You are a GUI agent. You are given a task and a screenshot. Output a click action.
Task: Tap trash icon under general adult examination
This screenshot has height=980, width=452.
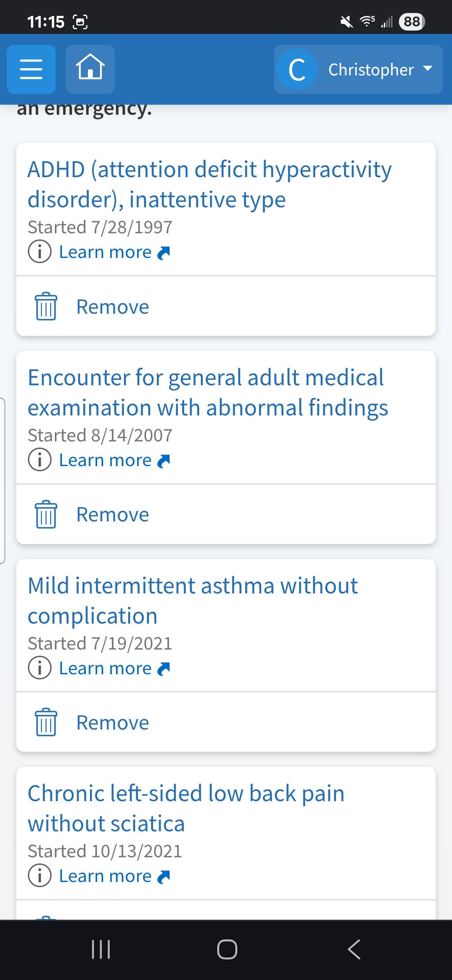(x=46, y=514)
